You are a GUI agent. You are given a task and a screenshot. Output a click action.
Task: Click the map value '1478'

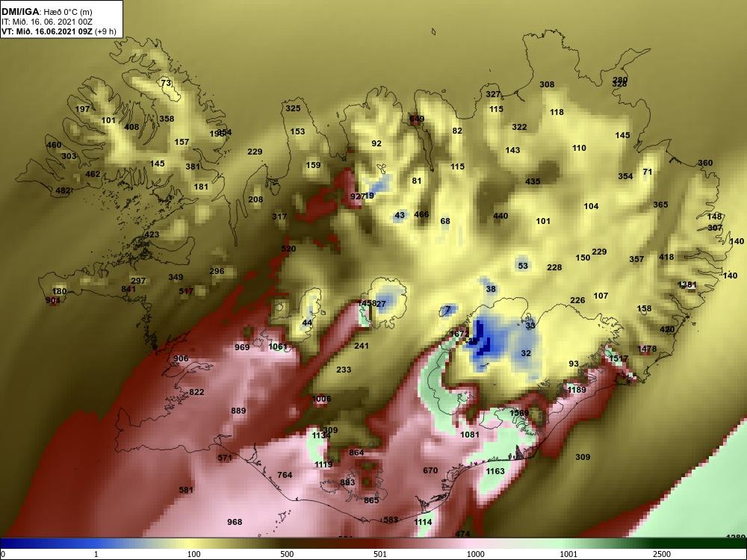coord(647,349)
